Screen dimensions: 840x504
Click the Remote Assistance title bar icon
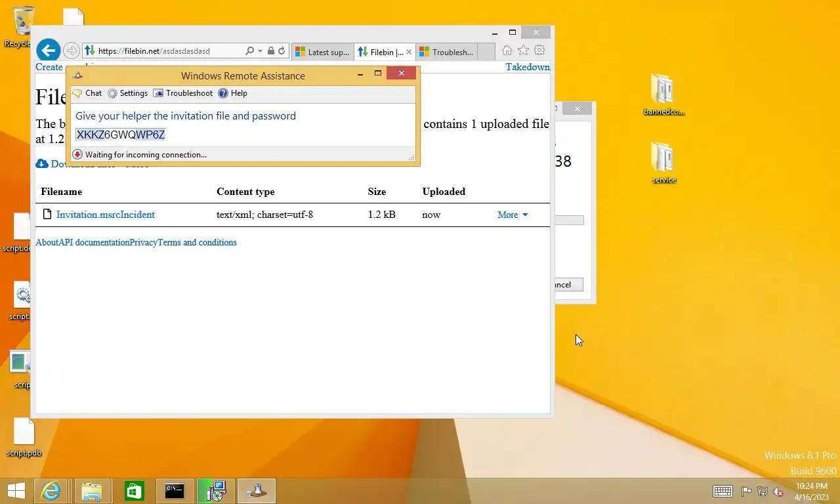click(x=77, y=75)
